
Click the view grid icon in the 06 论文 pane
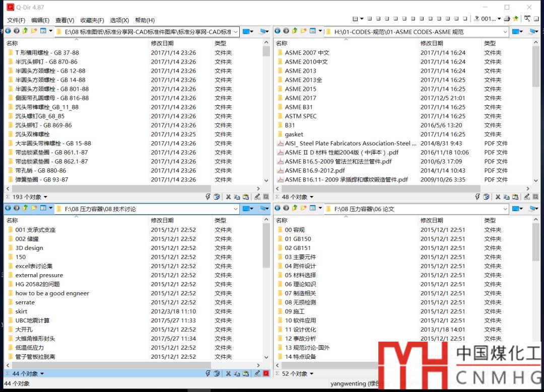pos(313,208)
